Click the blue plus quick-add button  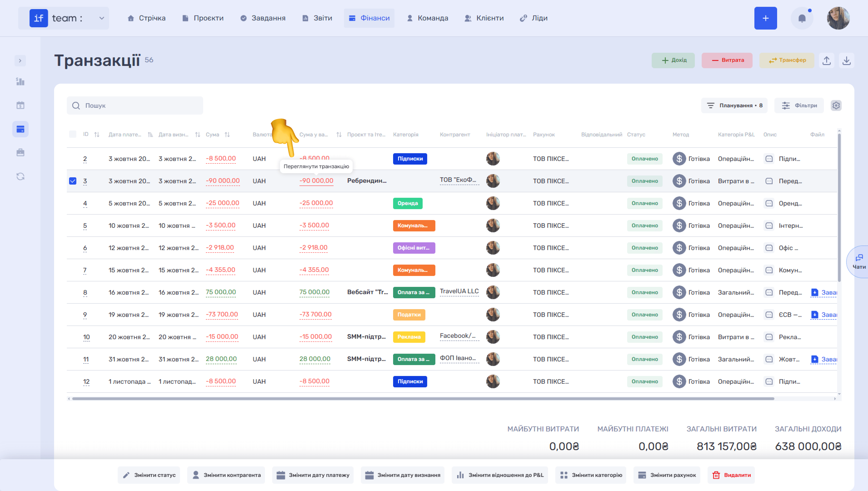point(766,18)
